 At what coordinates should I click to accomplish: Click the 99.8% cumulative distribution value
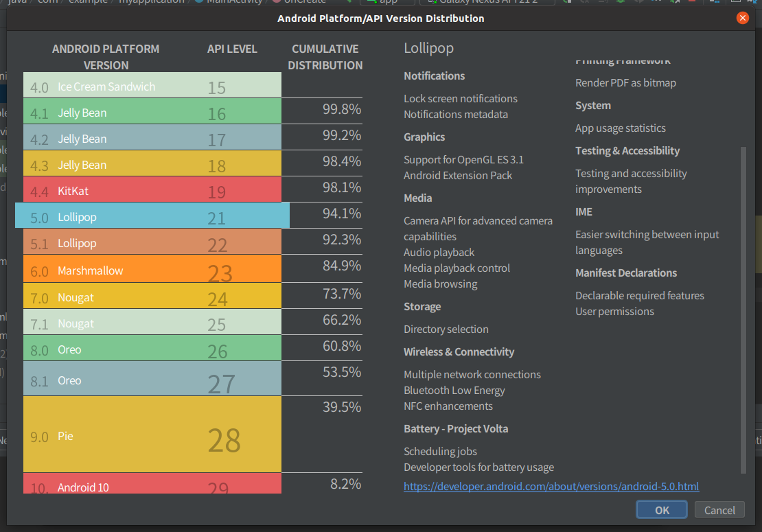click(342, 109)
